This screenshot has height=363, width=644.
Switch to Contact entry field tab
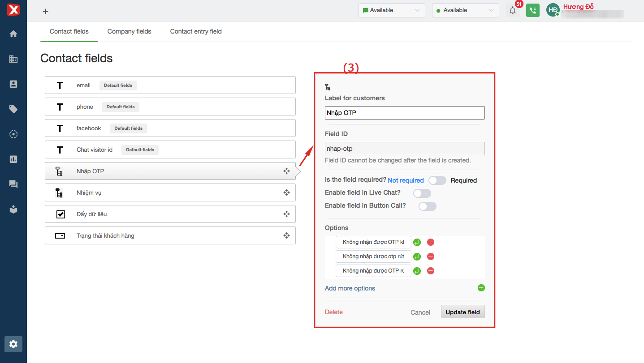tap(196, 31)
